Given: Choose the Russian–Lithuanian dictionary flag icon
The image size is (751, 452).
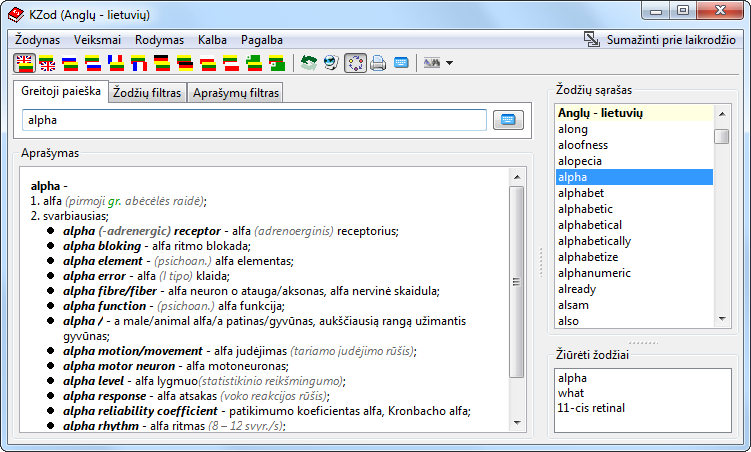Looking at the screenshot, I should click(x=70, y=63).
